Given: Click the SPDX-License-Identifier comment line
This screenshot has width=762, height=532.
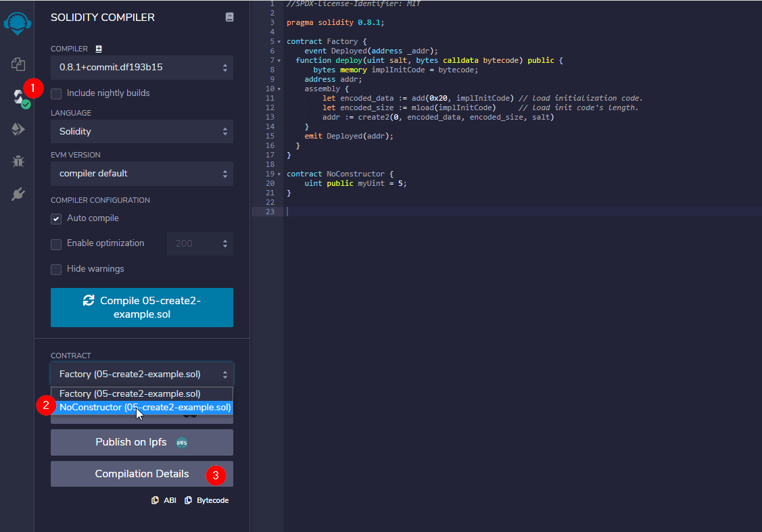Looking at the screenshot, I should [354, 4].
